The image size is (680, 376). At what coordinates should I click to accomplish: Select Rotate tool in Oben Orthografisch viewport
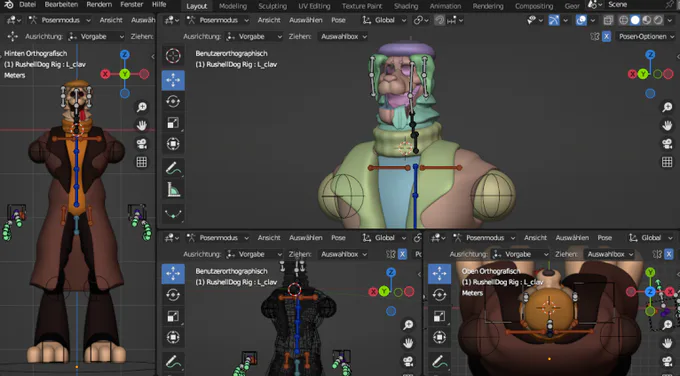(x=439, y=295)
